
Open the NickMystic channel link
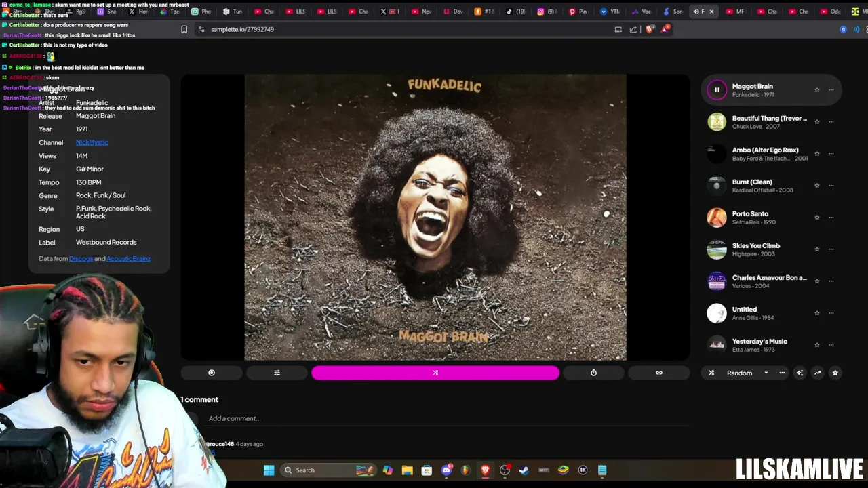(x=92, y=142)
